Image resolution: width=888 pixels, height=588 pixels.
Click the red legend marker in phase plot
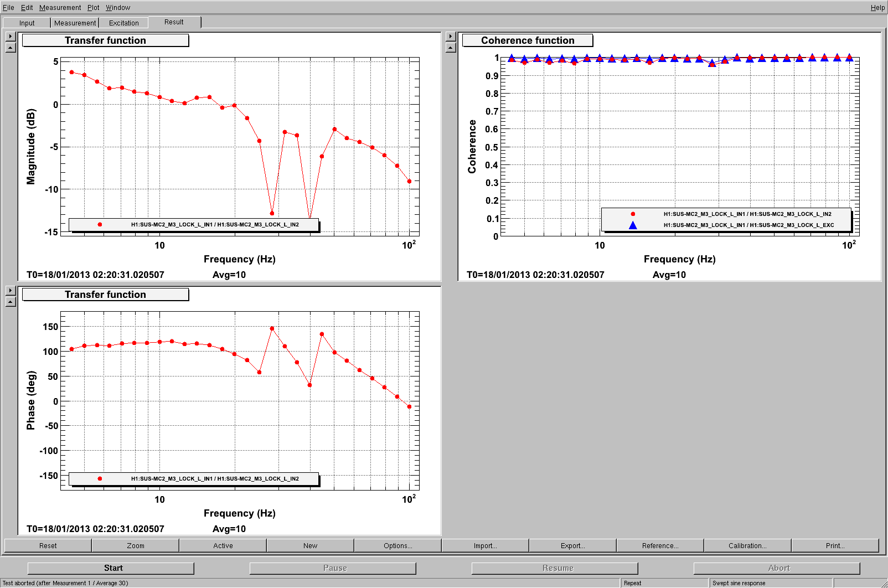(x=100, y=478)
